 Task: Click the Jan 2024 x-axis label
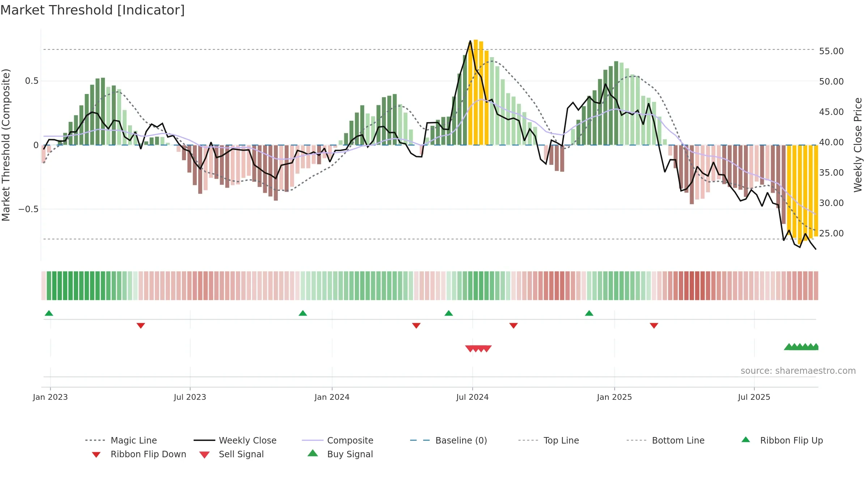click(332, 397)
